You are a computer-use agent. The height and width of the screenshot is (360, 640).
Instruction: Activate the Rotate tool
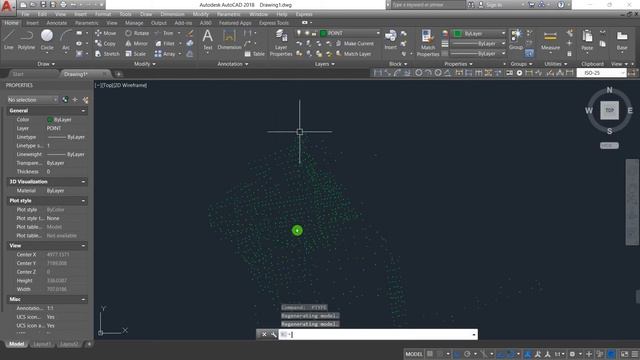click(137, 33)
